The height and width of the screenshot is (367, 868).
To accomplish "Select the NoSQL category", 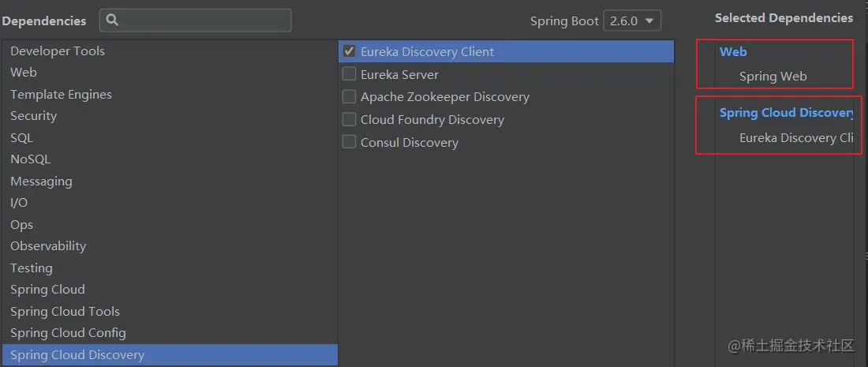I will point(30,159).
